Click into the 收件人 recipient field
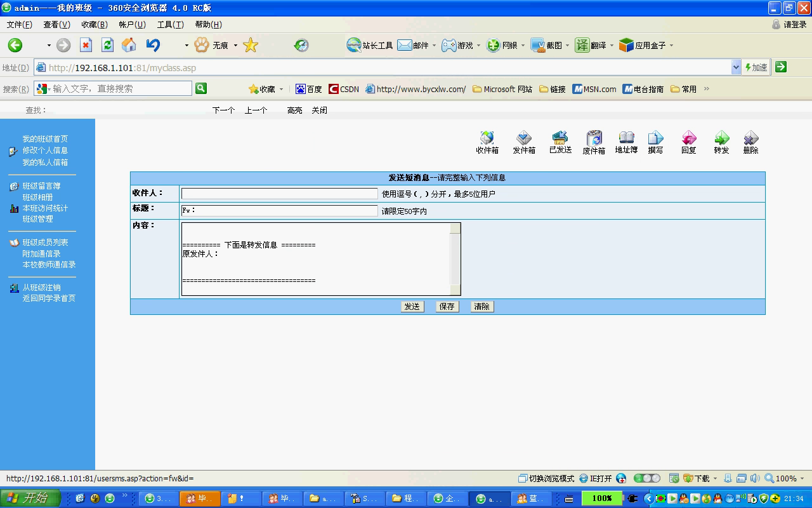The image size is (812, 508). (x=280, y=194)
